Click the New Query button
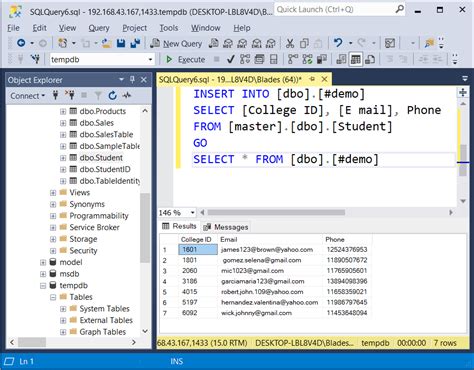Viewport: 474px width, 370px height. pos(176,43)
